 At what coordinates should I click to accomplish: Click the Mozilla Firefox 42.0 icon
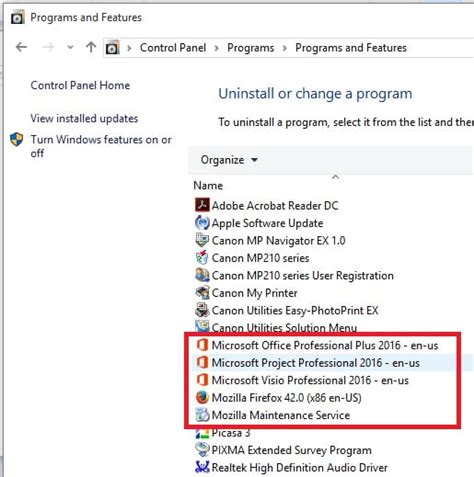202,397
